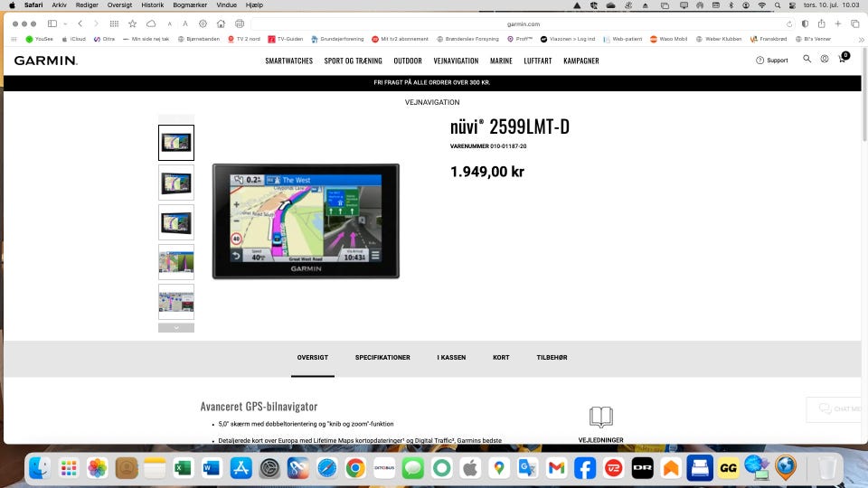The width and height of the screenshot is (868, 488).
Task: Open the Marine navigation menu
Action: [x=501, y=61]
